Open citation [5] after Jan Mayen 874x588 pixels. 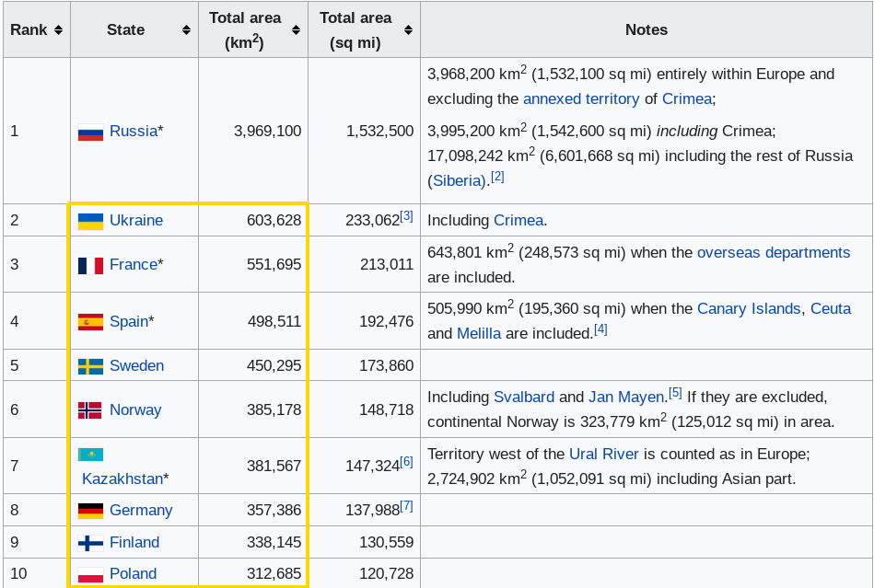(x=675, y=393)
